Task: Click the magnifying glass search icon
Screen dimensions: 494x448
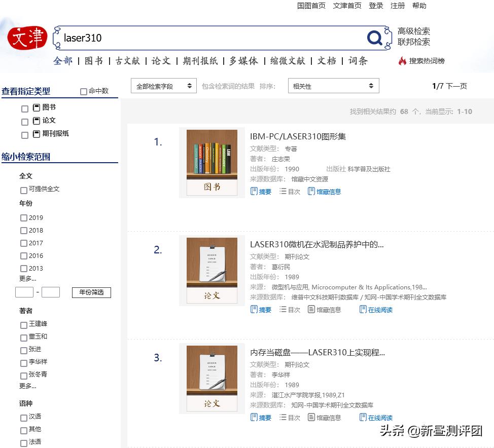Action: (x=374, y=38)
